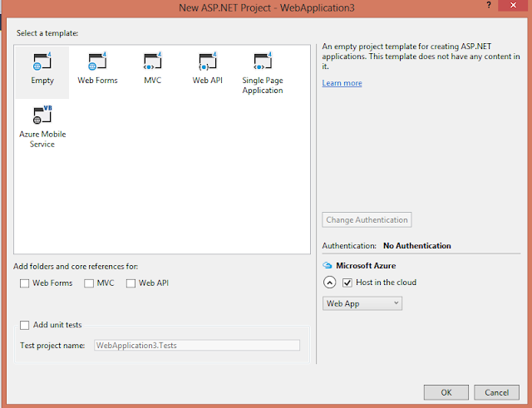The height and width of the screenshot is (408, 532).
Task: Open the dialog help question mark
Action: 489,5
